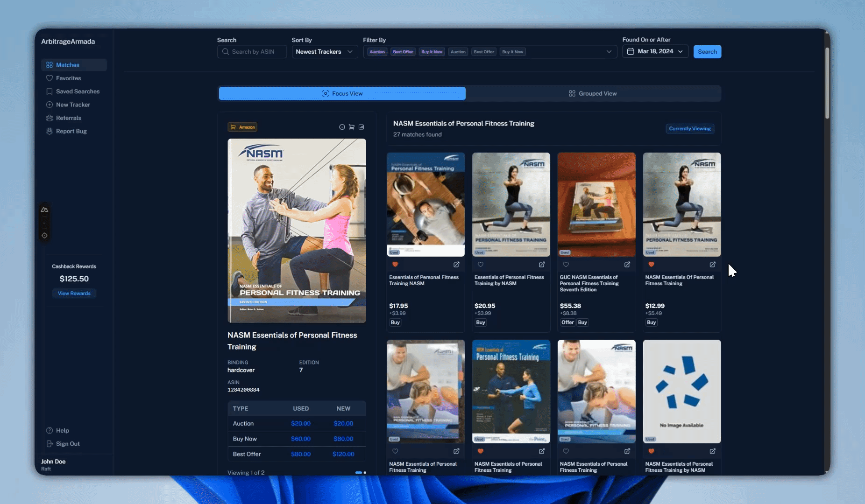Toggle the highlighted Best Offer filter chip

(403, 52)
